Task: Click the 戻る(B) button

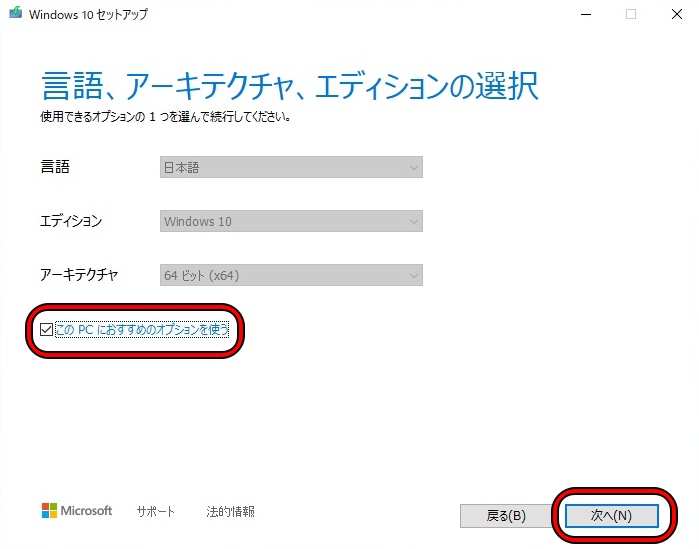Action: (506, 516)
